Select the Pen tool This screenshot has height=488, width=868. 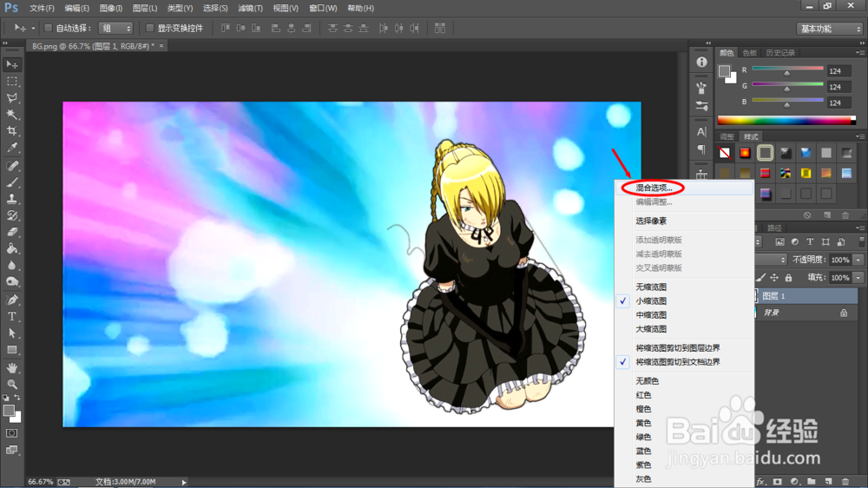coord(11,300)
